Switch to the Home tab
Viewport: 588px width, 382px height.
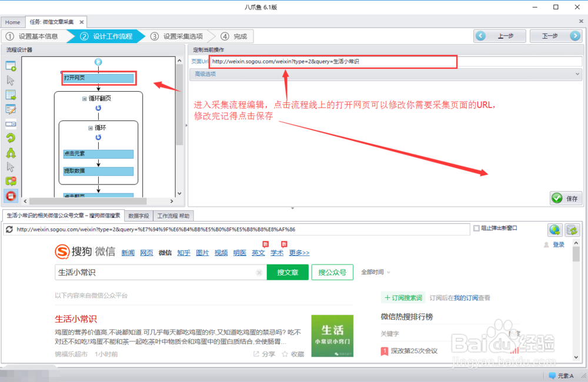pyautogui.click(x=13, y=22)
